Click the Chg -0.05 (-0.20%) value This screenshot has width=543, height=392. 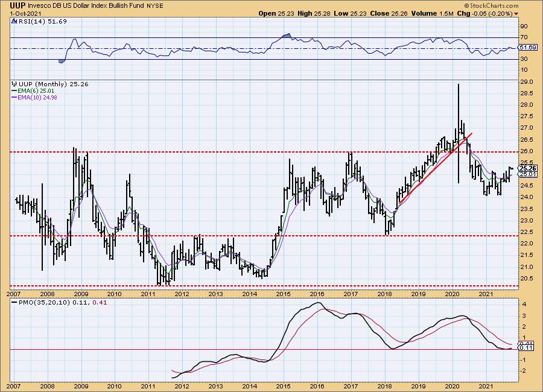(x=484, y=13)
